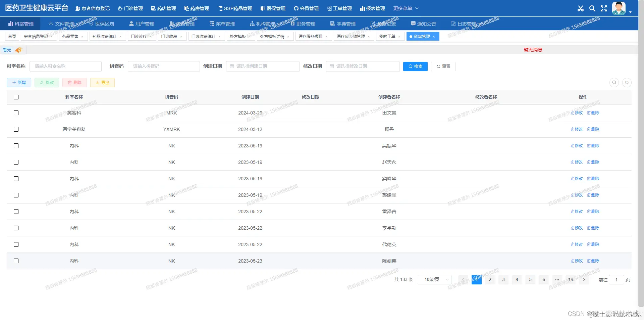Select the checkbox for 李学勤's row
This screenshot has width=644, height=320.
coord(16,228)
